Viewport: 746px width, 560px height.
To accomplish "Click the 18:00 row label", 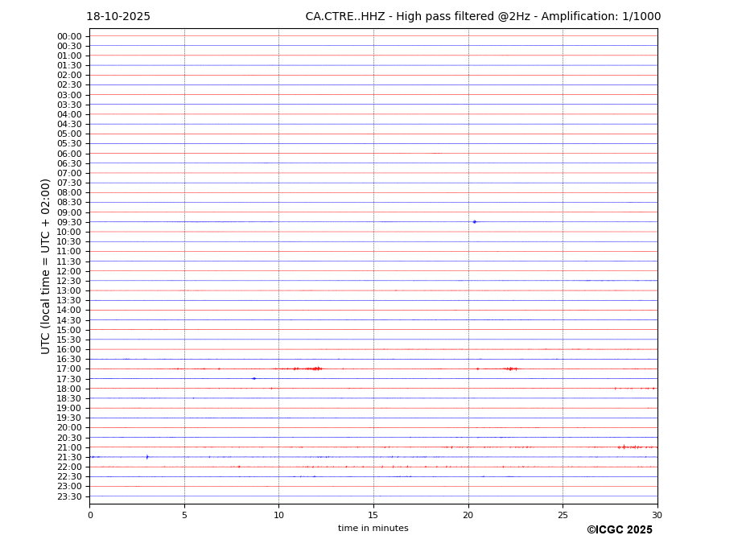I will pyautogui.click(x=69, y=389).
